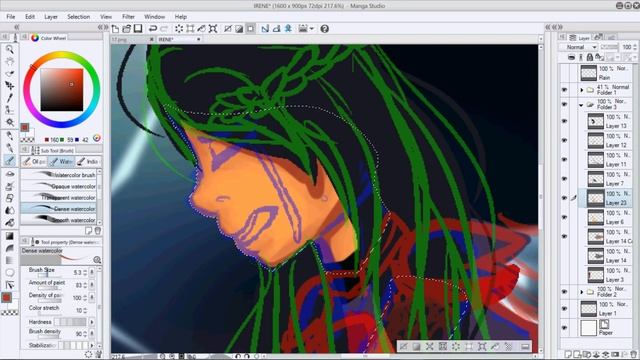Open the Normal blend mode dropdown
Image resolution: width=640 pixels, height=360 pixels.
click(578, 47)
